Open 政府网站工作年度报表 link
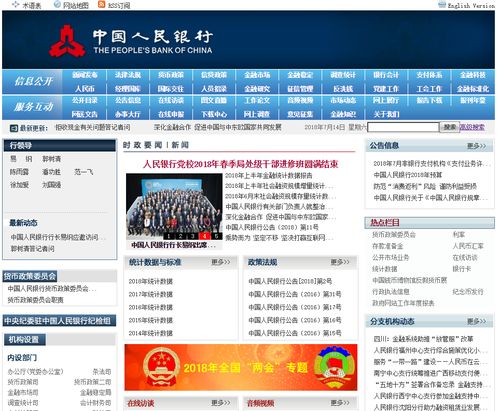 403,303
